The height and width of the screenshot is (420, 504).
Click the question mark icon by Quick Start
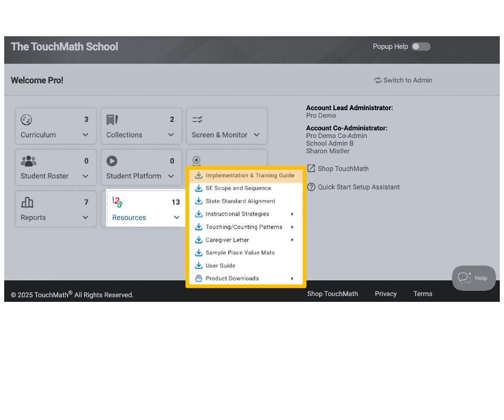311,187
